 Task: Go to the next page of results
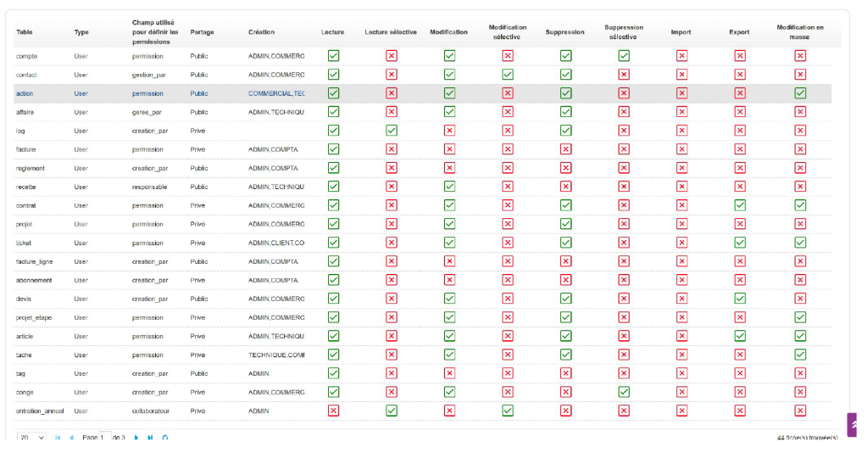[x=136, y=438]
